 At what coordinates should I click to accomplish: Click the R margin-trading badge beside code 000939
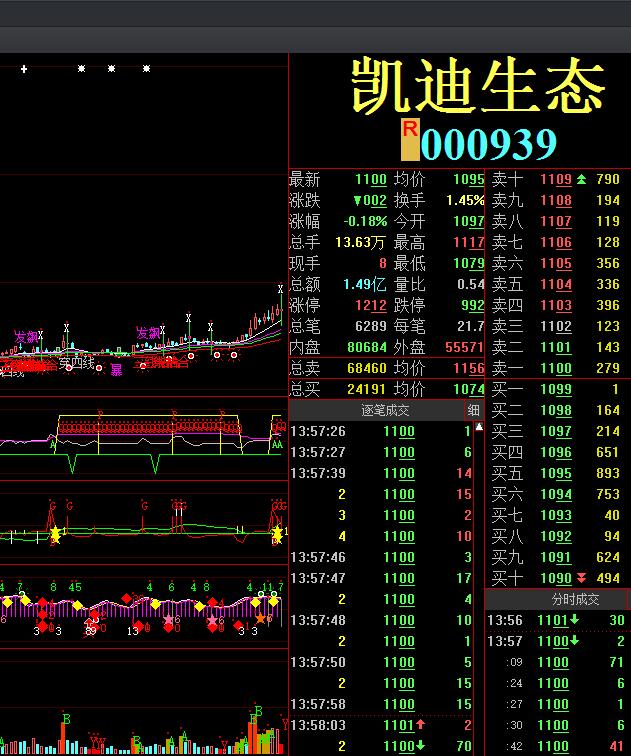[410, 139]
